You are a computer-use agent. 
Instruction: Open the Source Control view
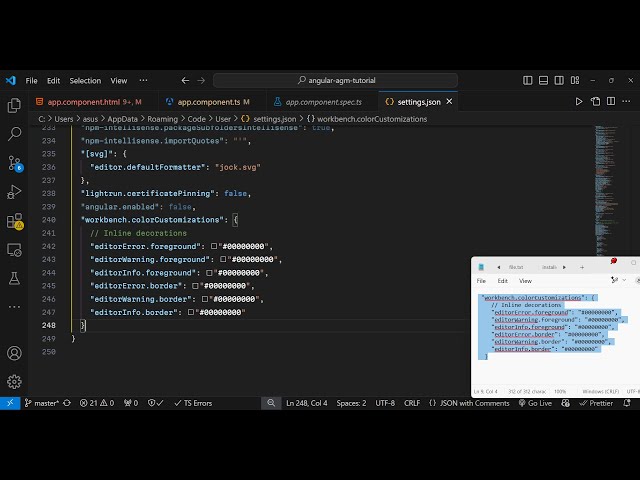coord(14,162)
